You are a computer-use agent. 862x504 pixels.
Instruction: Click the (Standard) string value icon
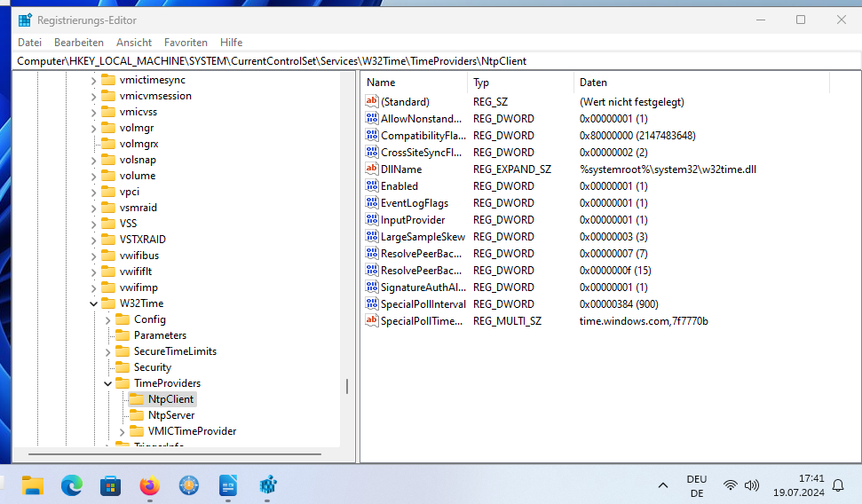coord(372,101)
